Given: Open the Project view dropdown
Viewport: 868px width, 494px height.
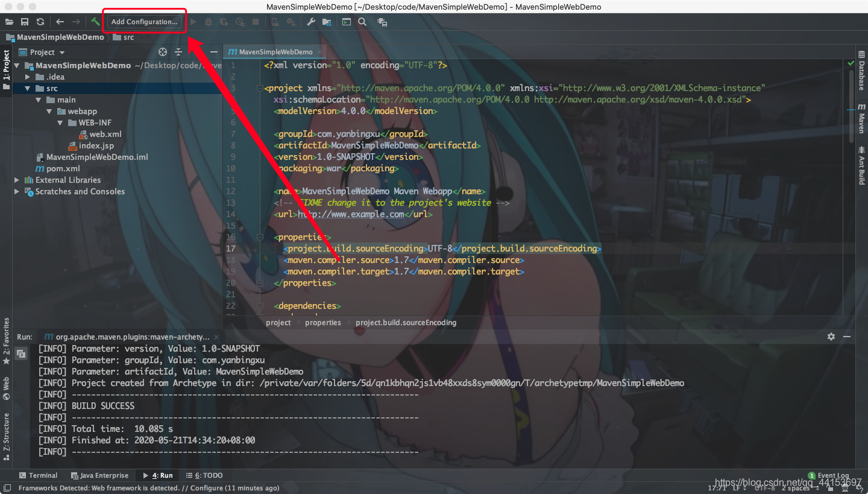Looking at the screenshot, I should [x=42, y=52].
